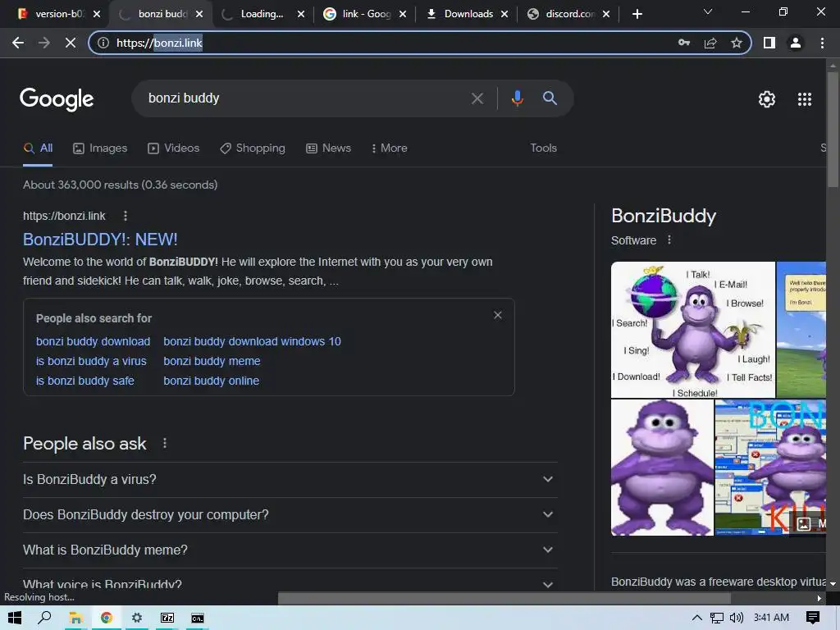Open the notification center
Viewport: 840px width, 630px height.
pos(812,618)
